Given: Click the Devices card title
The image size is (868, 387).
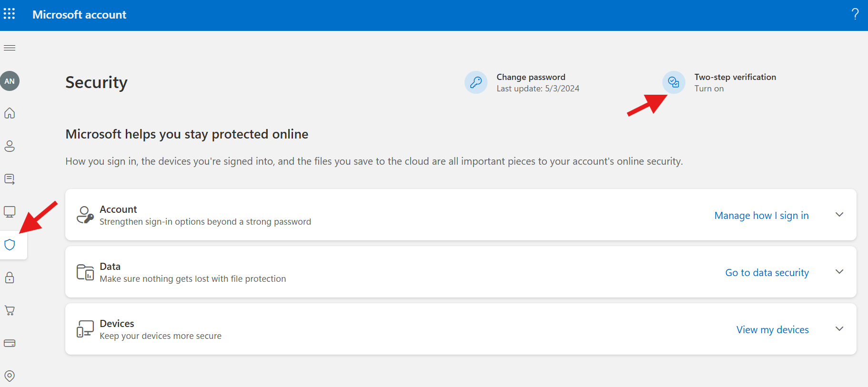Looking at the screenshot, I should pyautogui.click(x=117, y=324).
